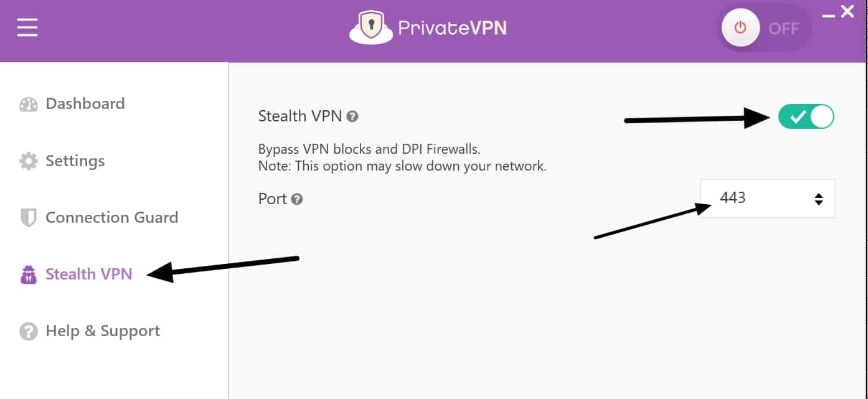Image resolution: width=868 pixels, height=399 pixels.
Task: Turn on the VPN power switch
Action: coord(765,29)
